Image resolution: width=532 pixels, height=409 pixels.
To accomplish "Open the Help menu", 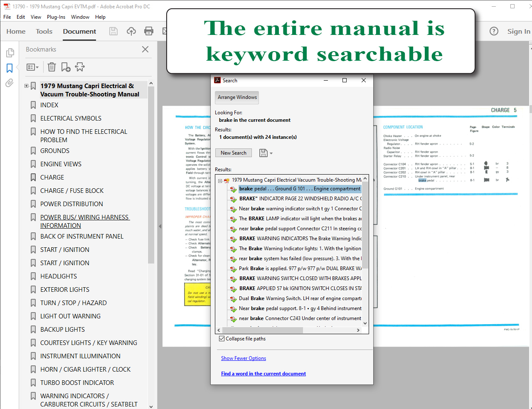I will (100, 17).
